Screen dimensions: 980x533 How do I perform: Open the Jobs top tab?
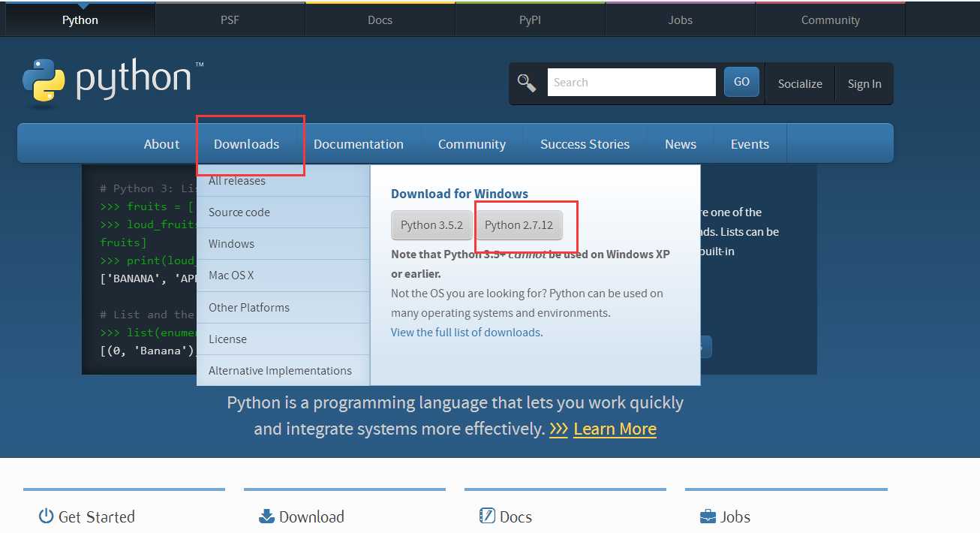(681, 20)
